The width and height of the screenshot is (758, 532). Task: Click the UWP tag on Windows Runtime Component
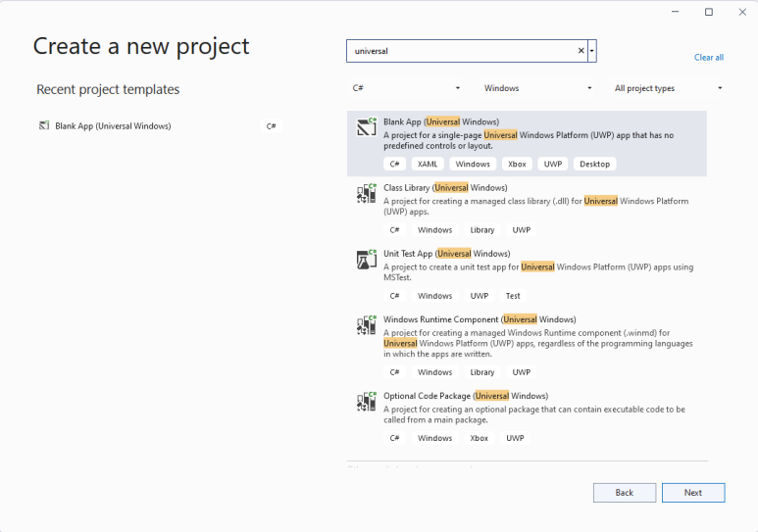point(521,372)
